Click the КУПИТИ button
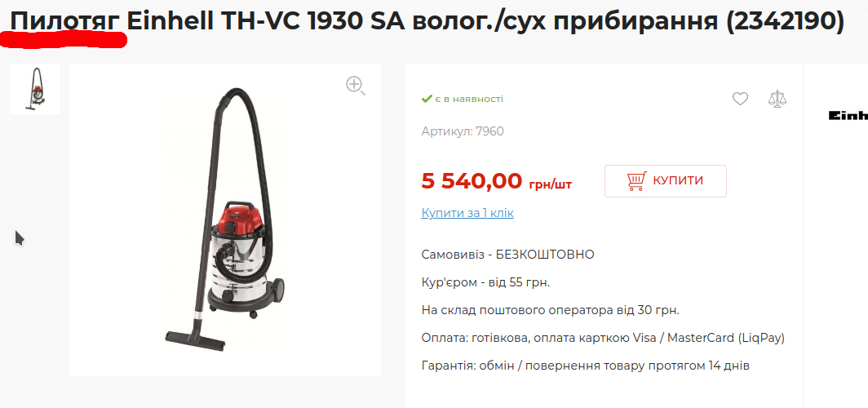The image size is (868, 408). pos(666,181)
